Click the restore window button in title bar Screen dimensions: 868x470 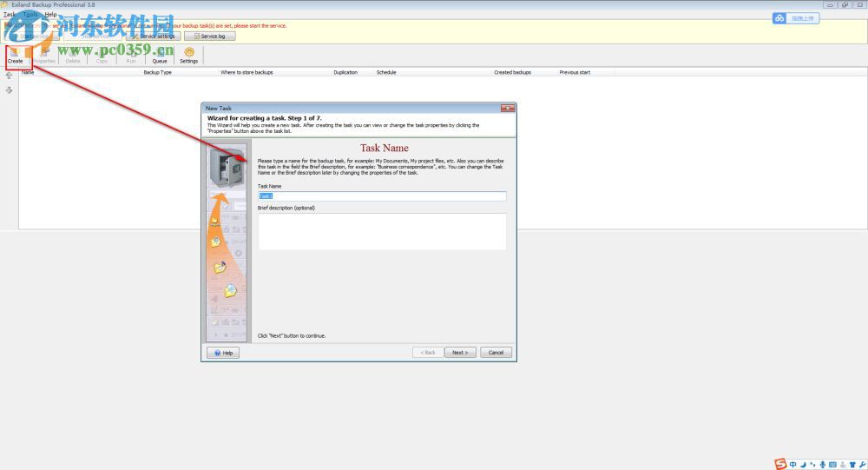pyautogui.click(x=845, y=5)
